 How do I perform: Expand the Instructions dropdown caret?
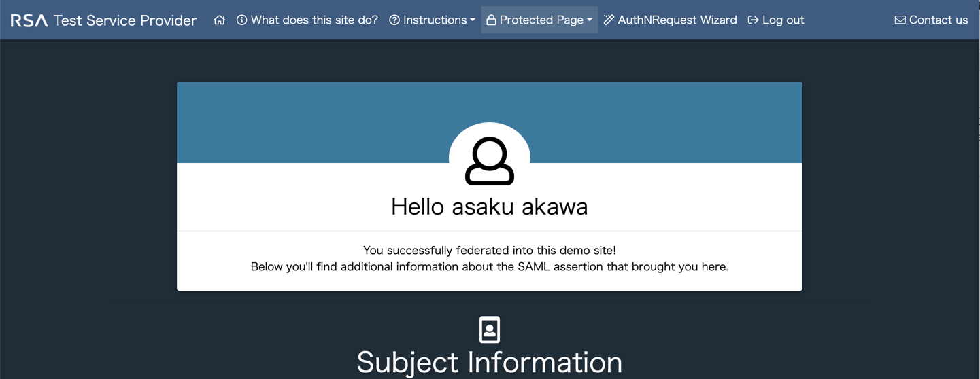(473, 20)
